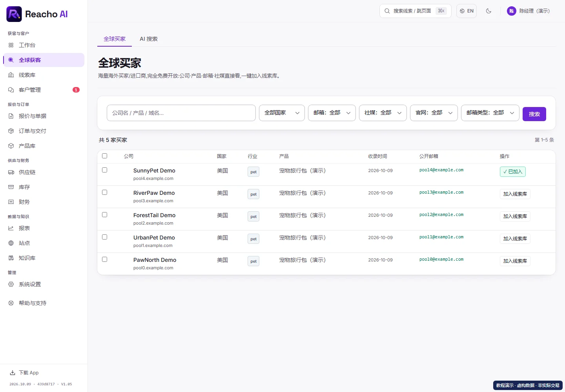This screenshot has width=565, height=392.
Task: Click the 收录时间 column header
Action: pyautogui.click(x=377, y=156)
